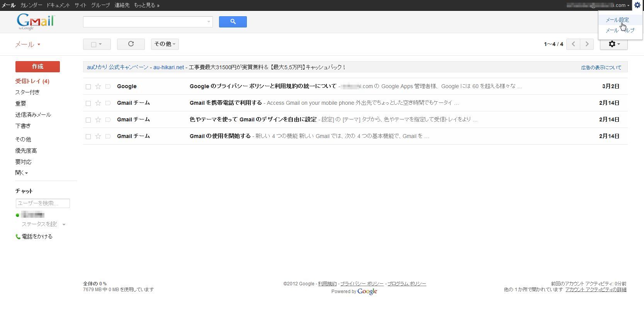Mark '色やテーマを使って' email as important
The width and height of the screenshot is (644, 324).
click(108, 120)
